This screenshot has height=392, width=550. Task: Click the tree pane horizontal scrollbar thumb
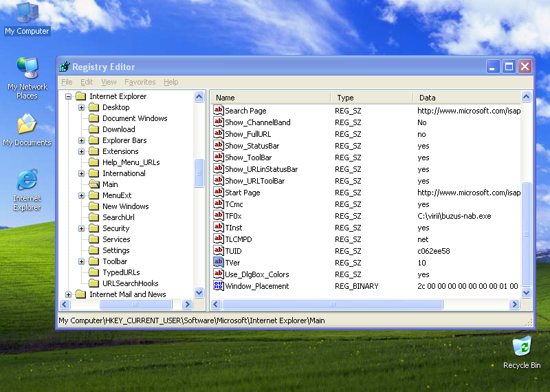point(135,304)
